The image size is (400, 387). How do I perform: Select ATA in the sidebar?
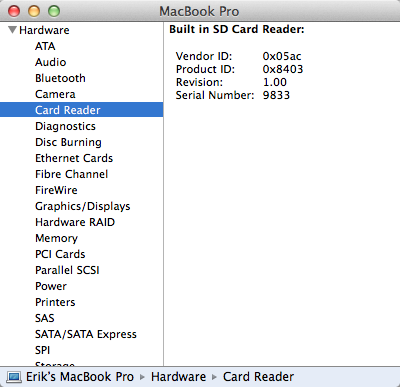(x=45, y=46)
